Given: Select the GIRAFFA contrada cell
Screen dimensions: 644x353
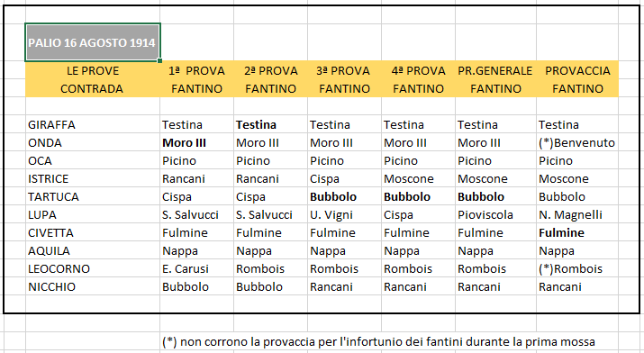Looking at the screenshot, I should [x=93, y=124].
